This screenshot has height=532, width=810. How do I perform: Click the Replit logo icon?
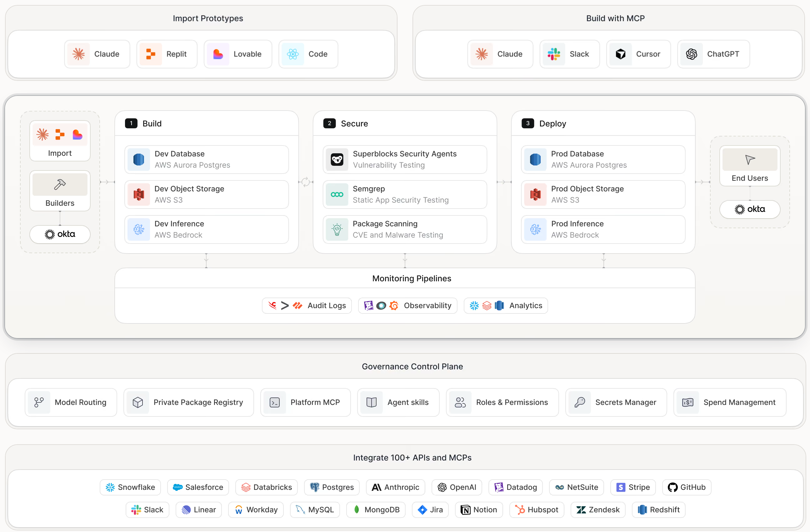tap(151, 54)
